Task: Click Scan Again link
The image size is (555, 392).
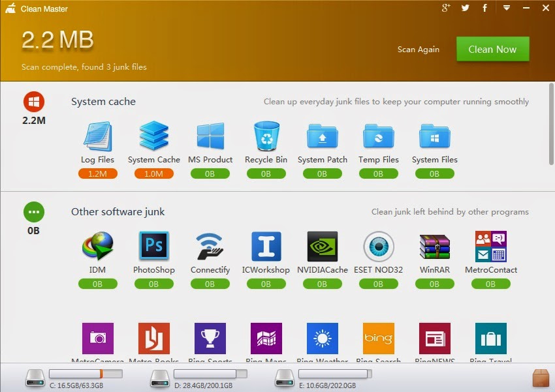Action: pos(419,50)
